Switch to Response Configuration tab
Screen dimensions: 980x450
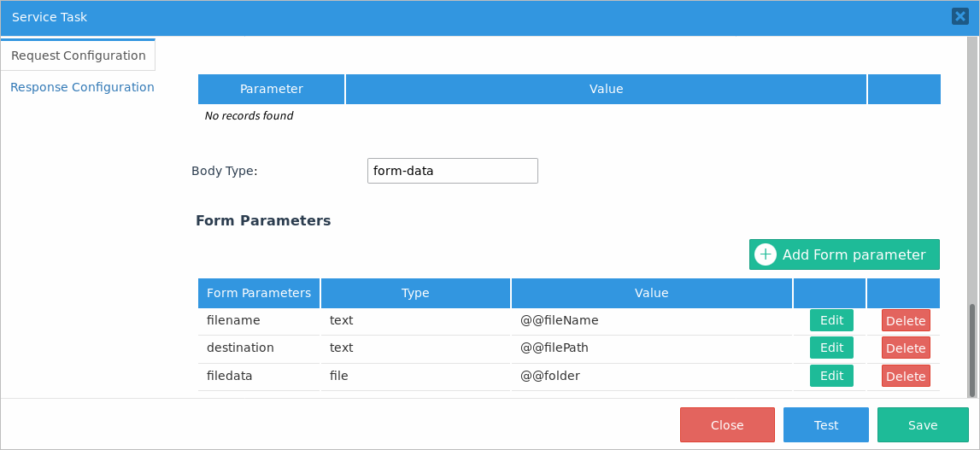(82, 87)
